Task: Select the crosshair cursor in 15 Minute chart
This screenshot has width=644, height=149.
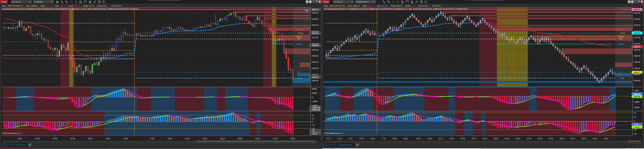Action: pos(76,2)
